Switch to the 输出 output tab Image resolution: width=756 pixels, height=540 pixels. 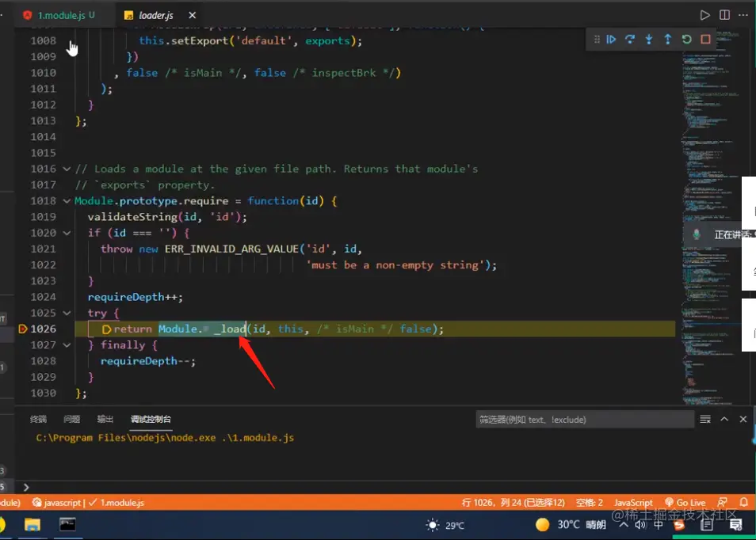click(105, 419)
